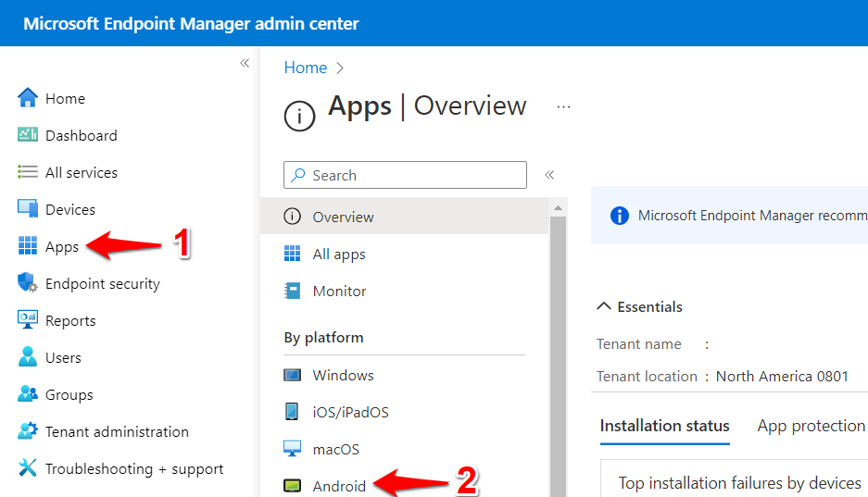Image resolution: width=868 pixels, height=497 pixels.
Task: Click Microsoft Endpoint Manager admin center title
Action: click(x=191, y=24)
